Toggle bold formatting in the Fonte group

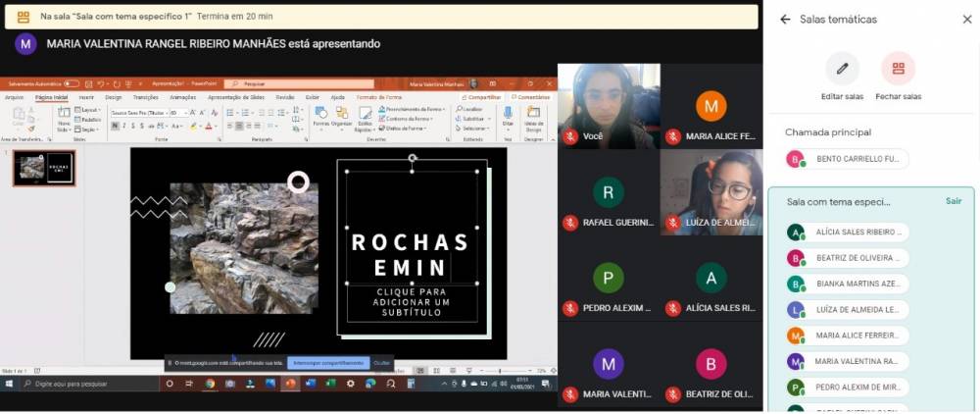pyautogui.click(x=114, y=126)
